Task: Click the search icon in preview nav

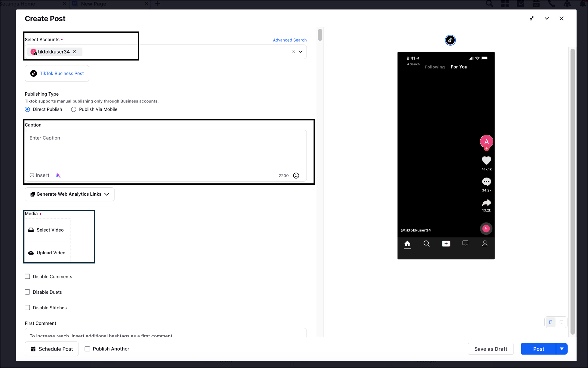Action: coord(426,244)
